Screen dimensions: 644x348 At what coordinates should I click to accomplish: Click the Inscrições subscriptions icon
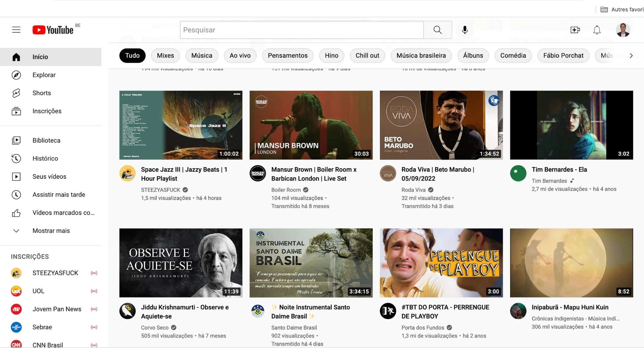pyautogui.click(x=16, y=111)
